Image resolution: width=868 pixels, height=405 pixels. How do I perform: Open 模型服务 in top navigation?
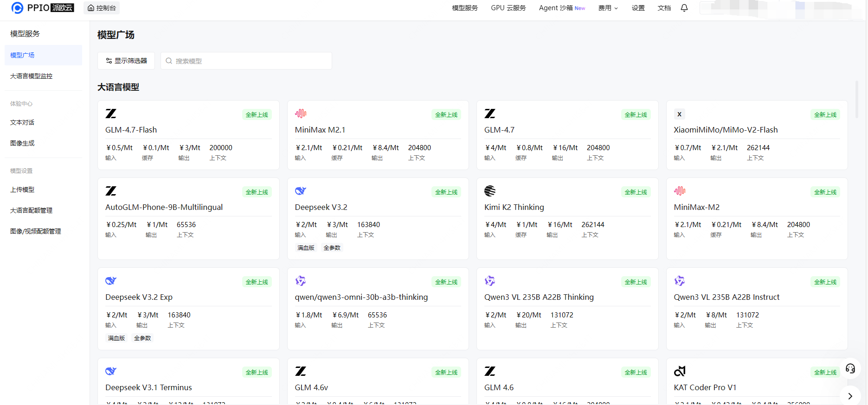(465, 8)
